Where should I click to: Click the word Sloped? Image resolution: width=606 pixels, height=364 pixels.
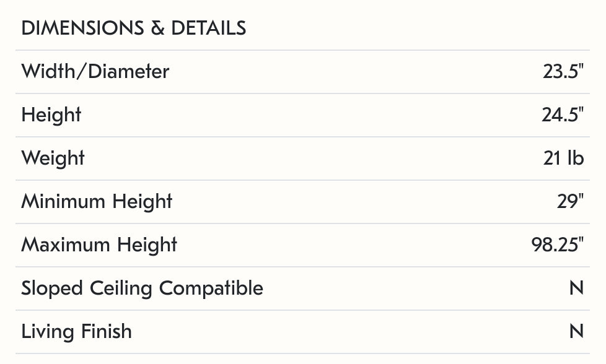coord(53,288)
